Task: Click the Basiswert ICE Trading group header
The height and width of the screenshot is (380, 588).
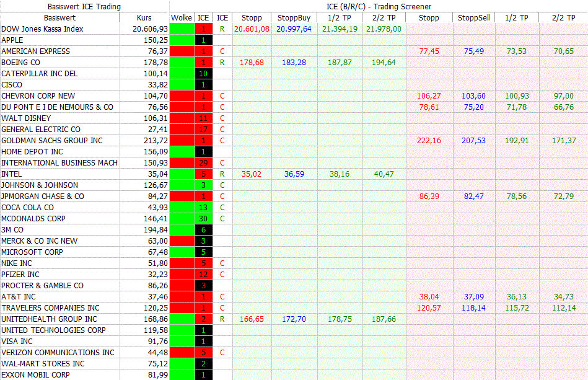Action: [84, 6]
